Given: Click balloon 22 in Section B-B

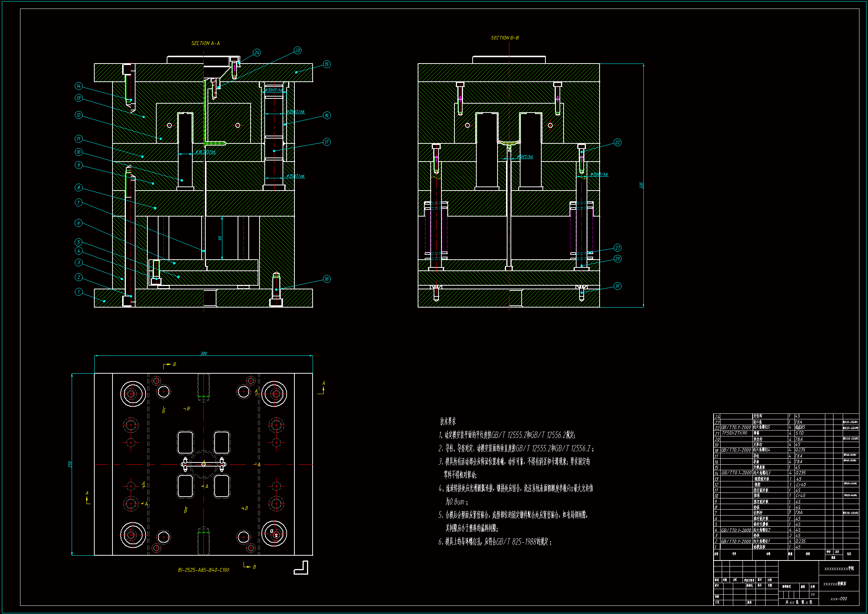Looking at the screenshot, I should (617, 143).
